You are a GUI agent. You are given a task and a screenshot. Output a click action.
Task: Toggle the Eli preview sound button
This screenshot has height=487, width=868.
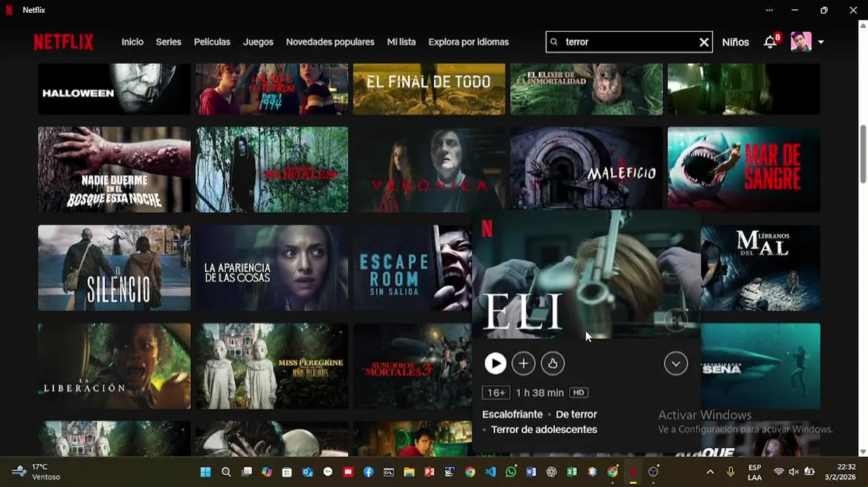pos(675,321)
